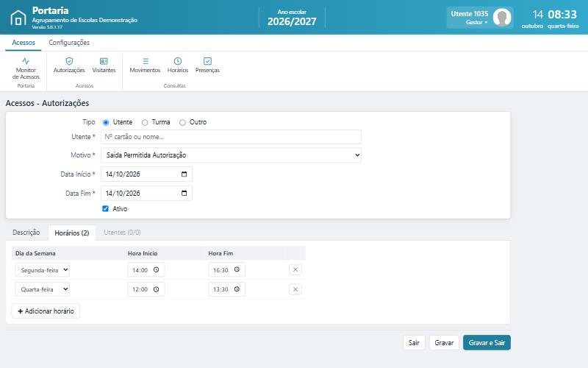Viewport: 588px width, 368px height.
Task: Select the Outro type radio
Action: tap(182, 122)
